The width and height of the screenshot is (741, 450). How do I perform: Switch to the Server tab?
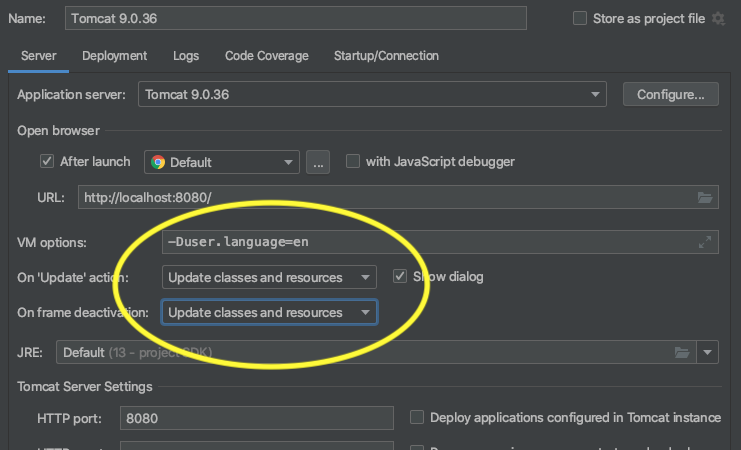click(38, 56)
